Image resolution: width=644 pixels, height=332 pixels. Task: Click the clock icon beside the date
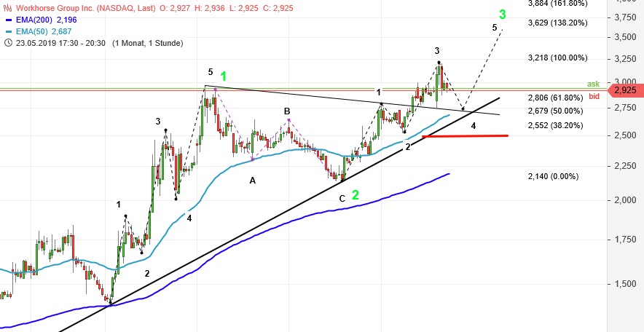7,43
